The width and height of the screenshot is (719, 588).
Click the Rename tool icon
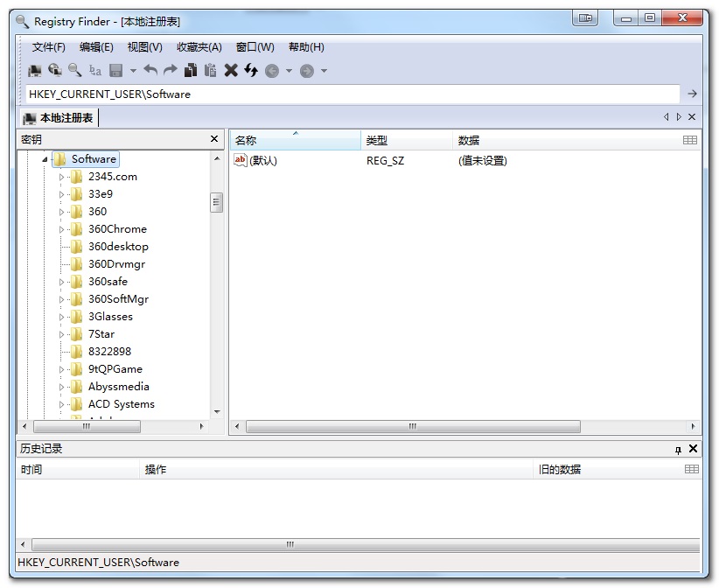tap(94, 71)
